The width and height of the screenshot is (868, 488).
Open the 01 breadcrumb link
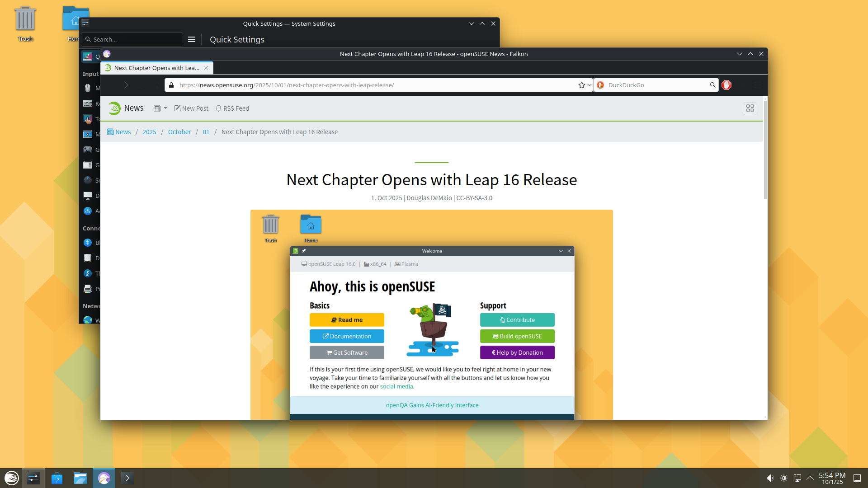coord(206,132)
